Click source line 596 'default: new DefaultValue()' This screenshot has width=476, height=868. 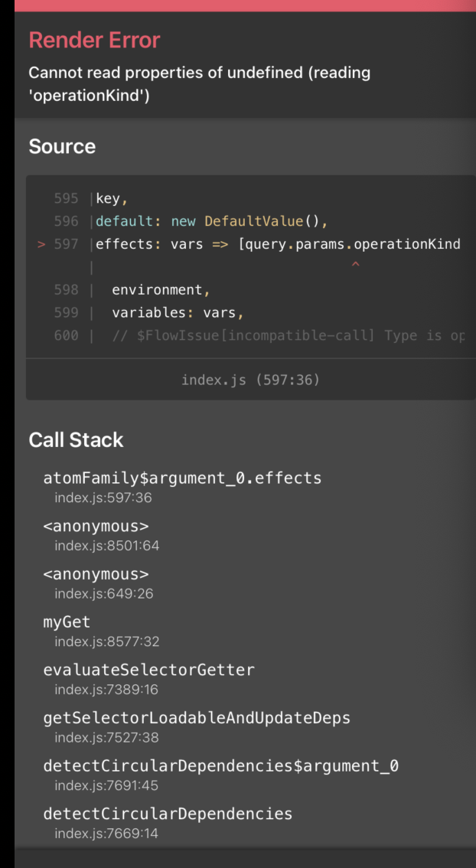coord(212,221)
